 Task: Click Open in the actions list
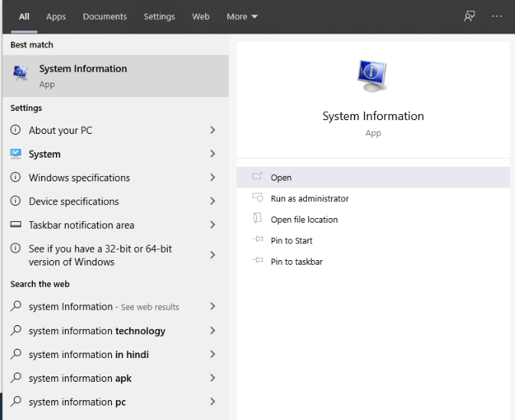pyautogui.click(x=281, y=177)
